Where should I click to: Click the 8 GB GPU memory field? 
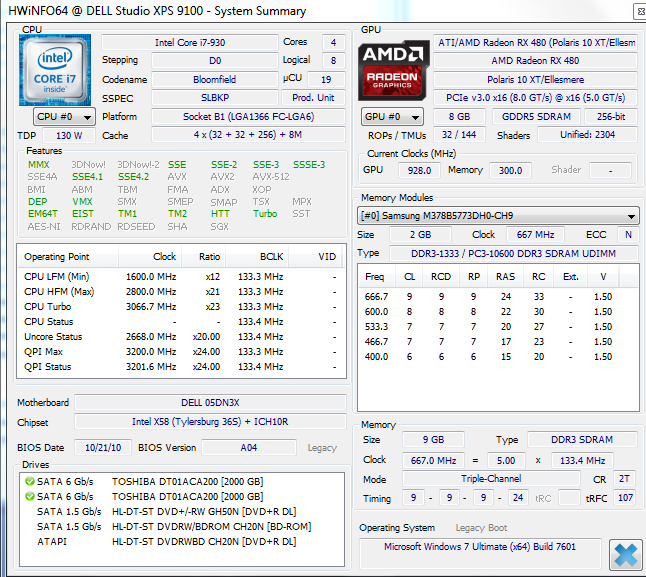pos(459,117)
